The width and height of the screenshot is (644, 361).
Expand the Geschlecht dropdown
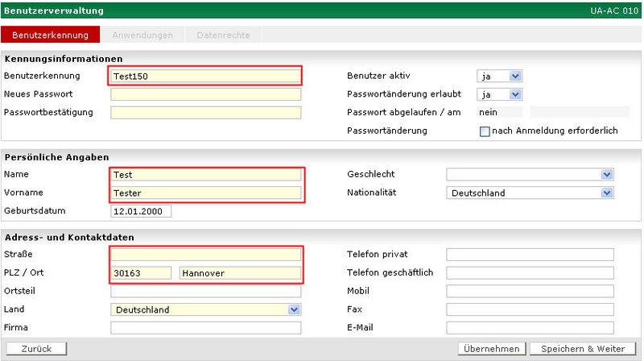tap(530, 174)
